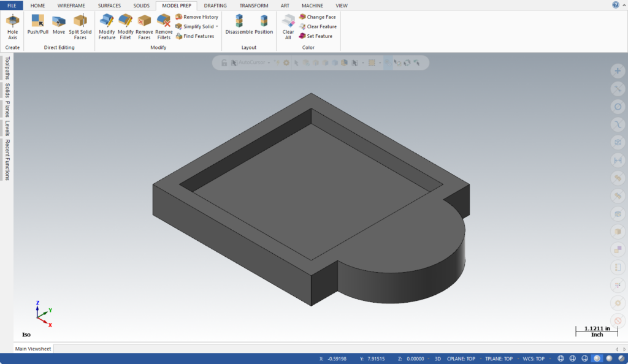The height and width of the screenshot is (364, 628).
Task: Choose Split Solid Faces
Action: point(80,27)
